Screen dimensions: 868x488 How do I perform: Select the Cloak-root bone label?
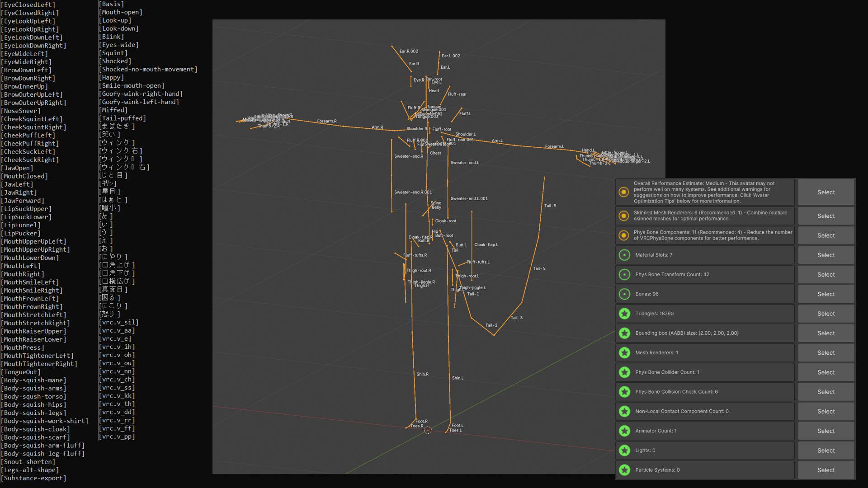click(446, 221)
